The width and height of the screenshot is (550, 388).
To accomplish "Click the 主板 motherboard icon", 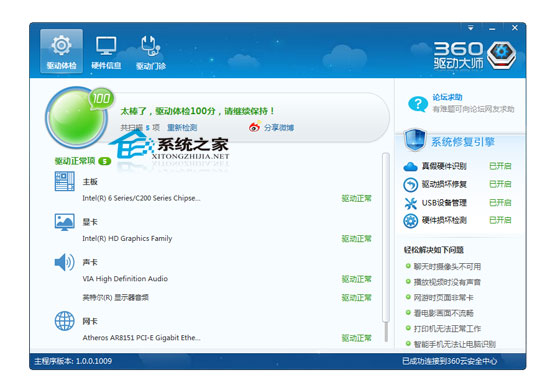I will coord(65,181).
